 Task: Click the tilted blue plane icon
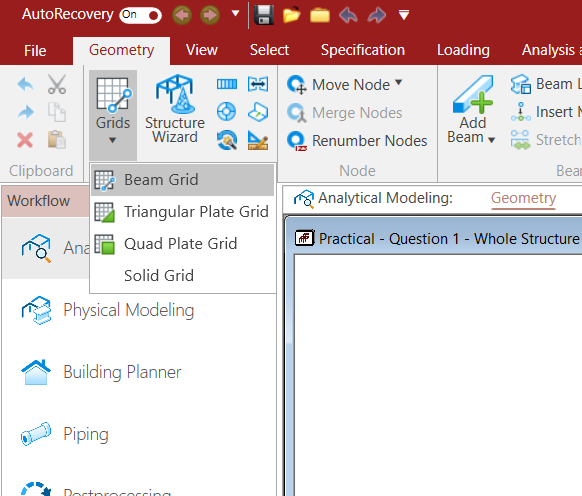coord(258,112)
